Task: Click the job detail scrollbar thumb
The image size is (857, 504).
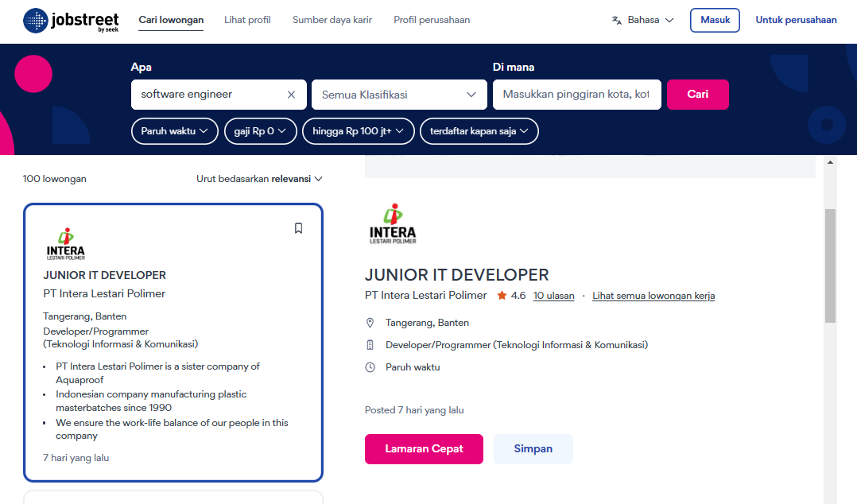Action: point(830,266)
